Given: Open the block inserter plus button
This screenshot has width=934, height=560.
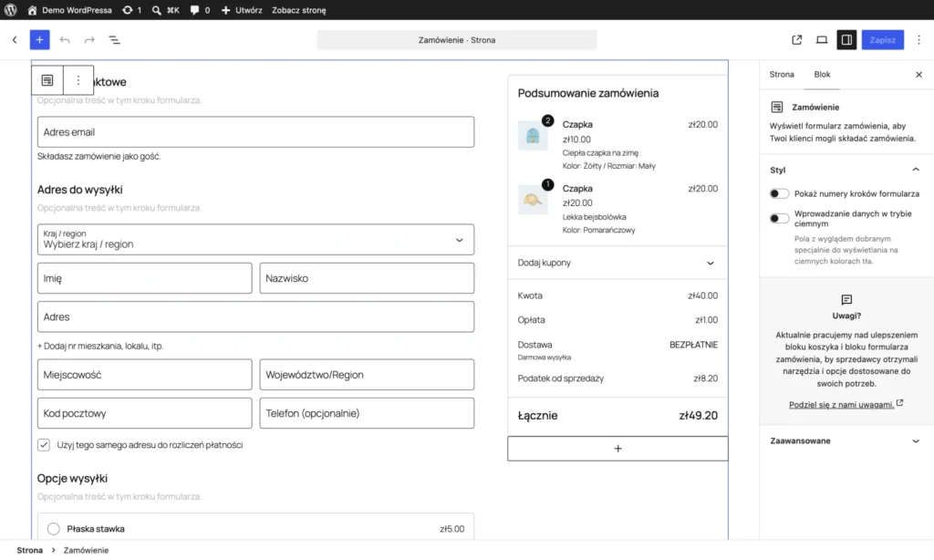Looking at the screenshot, I should tap(39, 40).
